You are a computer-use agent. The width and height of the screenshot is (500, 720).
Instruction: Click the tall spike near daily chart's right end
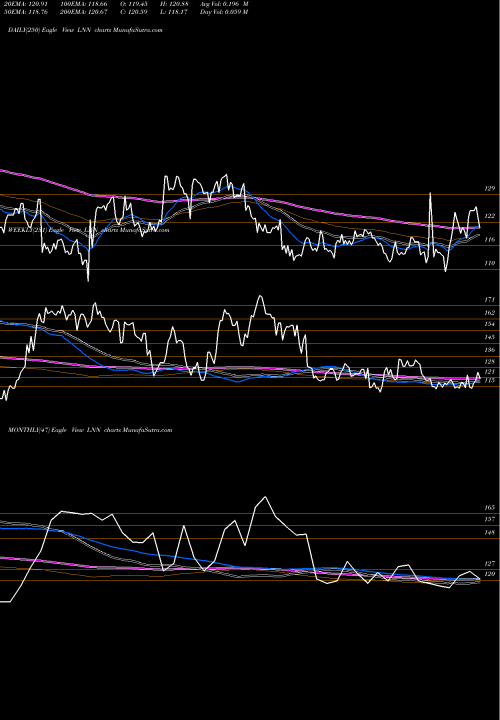click(430, 195)
